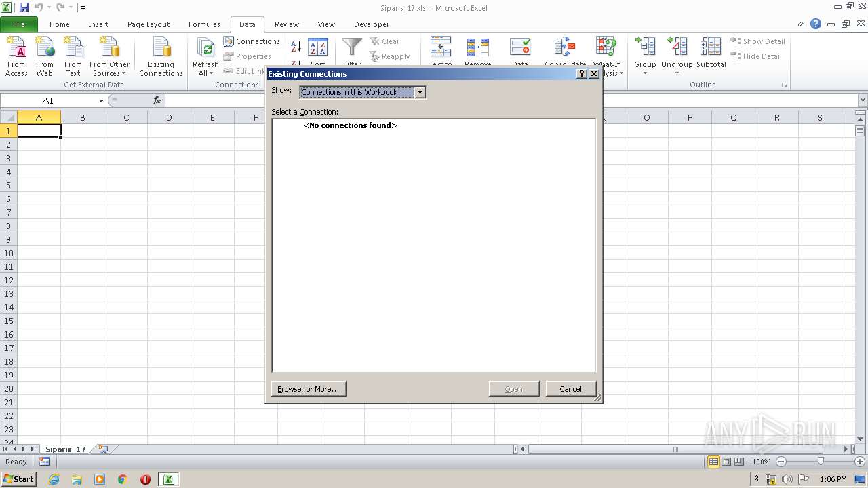Open Outline group dialog launcher

click(x=785, y=85)
